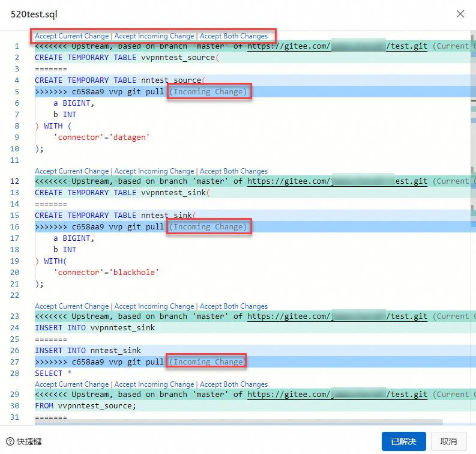The height and width of the screenshot is (454, 476).
Task: Click the horizontal scrollbar of the editor
Action: click(x=239, y=422)
